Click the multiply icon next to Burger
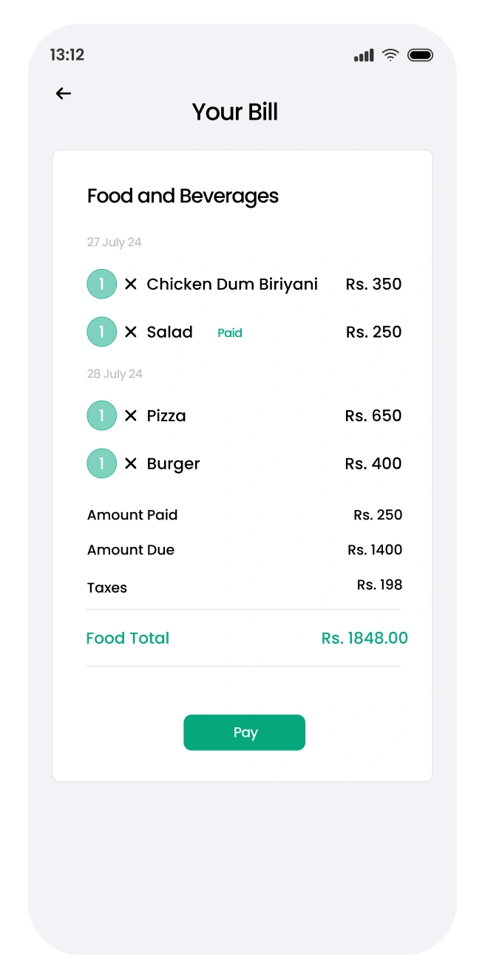485x980 pixels. click(x=131, y=463)
